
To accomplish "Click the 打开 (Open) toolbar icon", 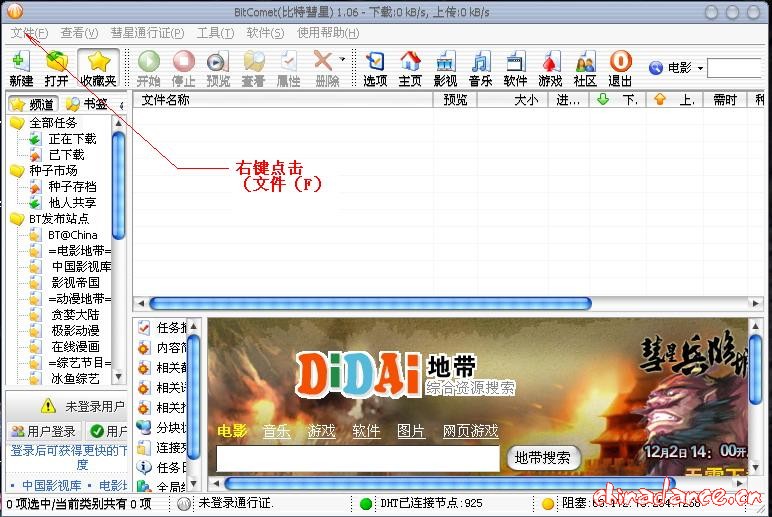I will click(56, 68).
